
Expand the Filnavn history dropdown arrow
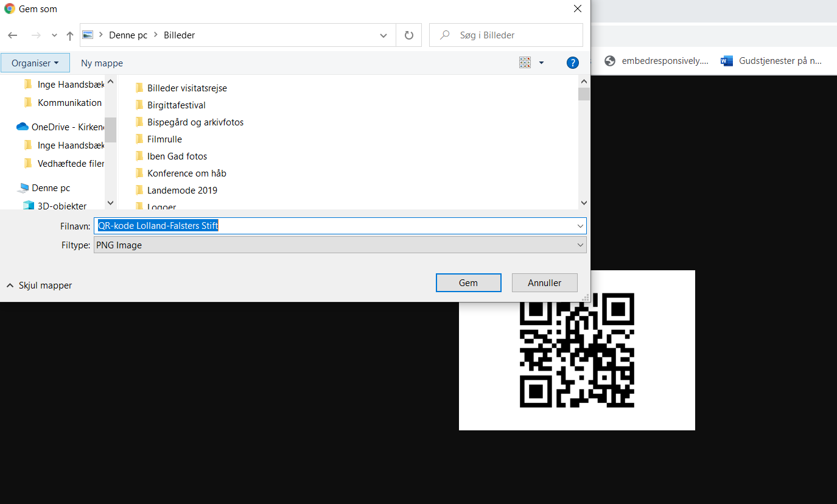point(580,226)
